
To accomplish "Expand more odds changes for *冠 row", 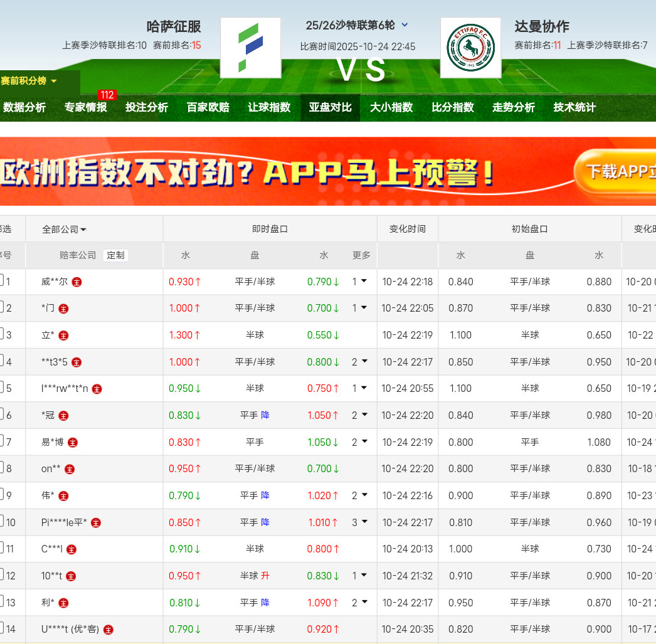I will coord(360,415).
